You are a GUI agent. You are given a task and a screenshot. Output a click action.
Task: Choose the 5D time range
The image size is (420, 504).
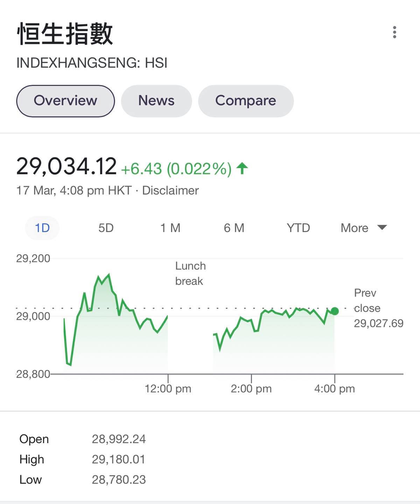pyautogui.click(x=106, y=228)
